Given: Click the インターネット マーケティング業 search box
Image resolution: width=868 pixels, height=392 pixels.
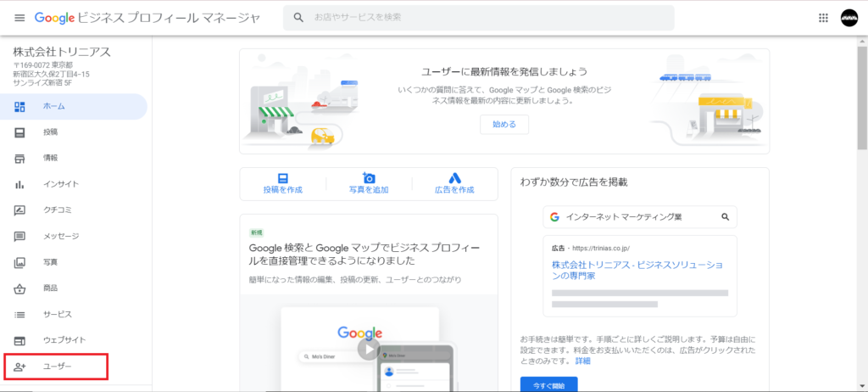Looking at the screenshot, I should pos(640,217).
